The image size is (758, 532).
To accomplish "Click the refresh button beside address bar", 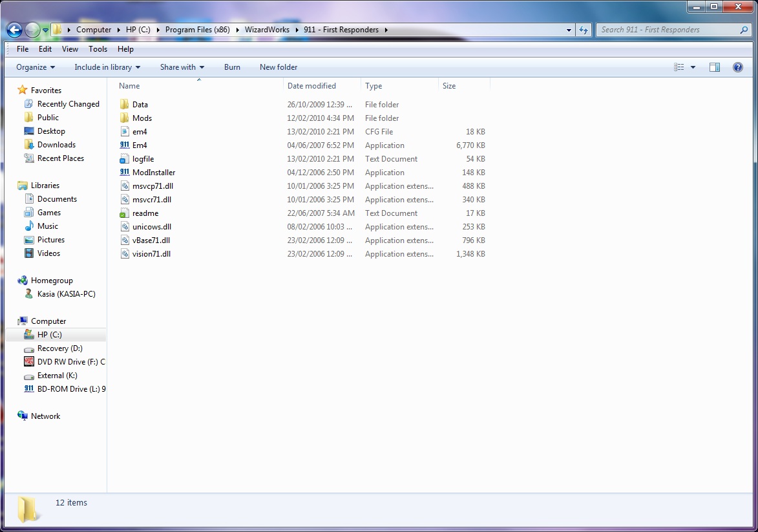I will pyautogui.click(x=584, y=30).
